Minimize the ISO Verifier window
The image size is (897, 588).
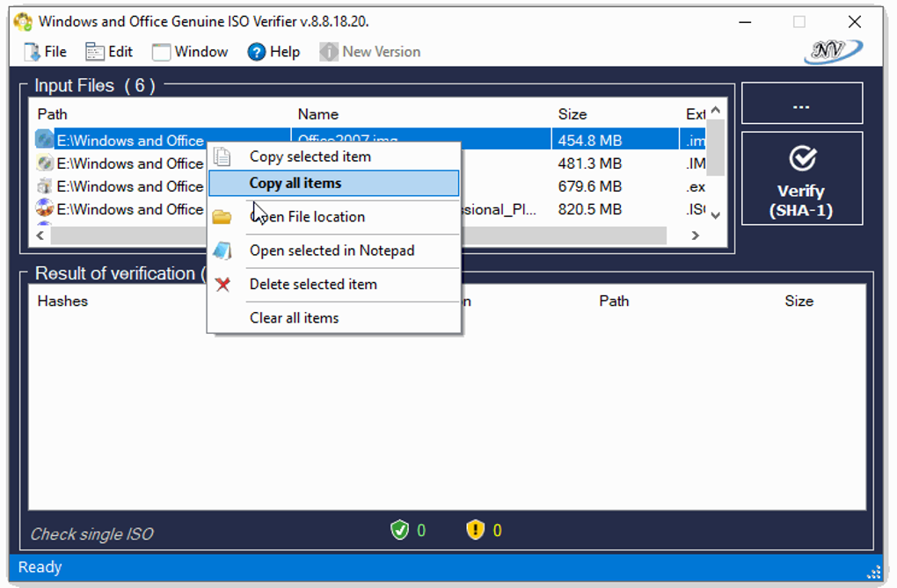745,22
